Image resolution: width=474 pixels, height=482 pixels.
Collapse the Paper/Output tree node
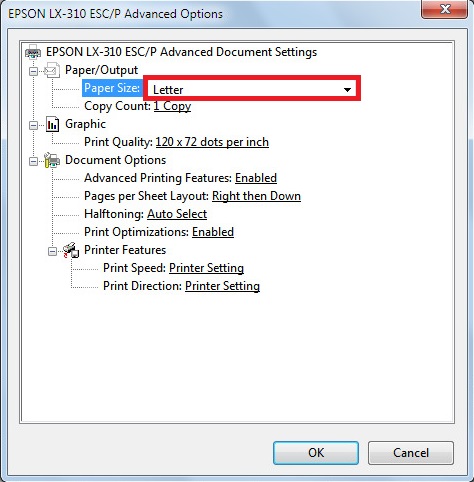tap(33, 71)
